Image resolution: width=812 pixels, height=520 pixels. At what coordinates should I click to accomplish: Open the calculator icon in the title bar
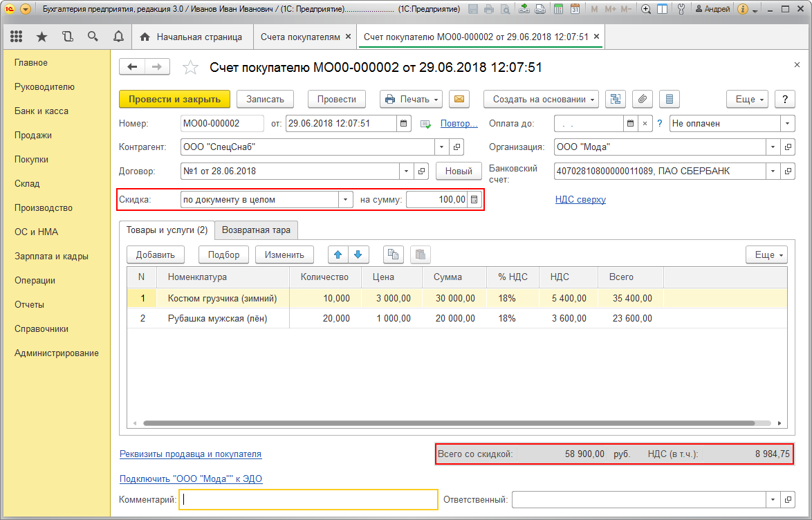(558, 9)
